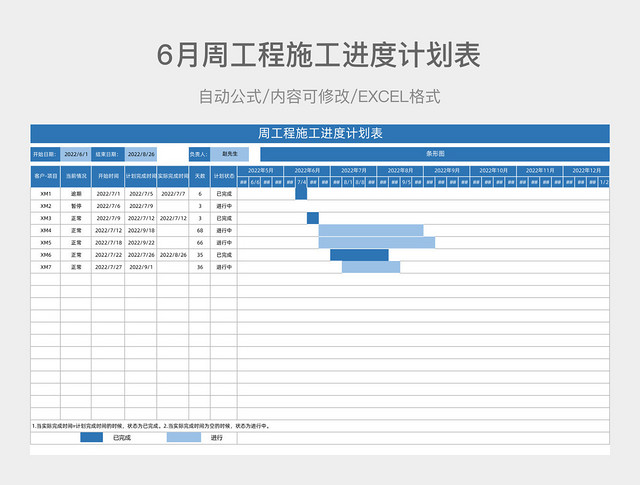Click the XM7 light blue Gantt bar
Viewport: 640px width, 485px height.
pos(371,267)
